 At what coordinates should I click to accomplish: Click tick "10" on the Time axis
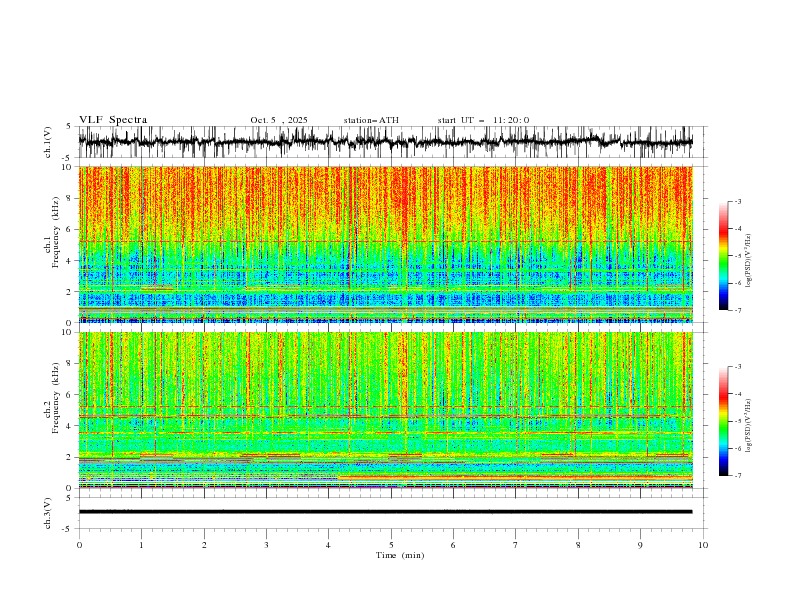[x=703, y=545]
